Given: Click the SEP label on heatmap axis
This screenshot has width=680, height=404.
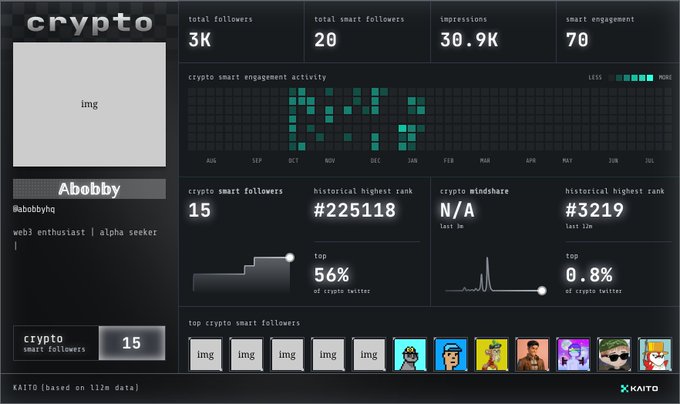Looking at the screenshot, I should click(x=257, y=160).
